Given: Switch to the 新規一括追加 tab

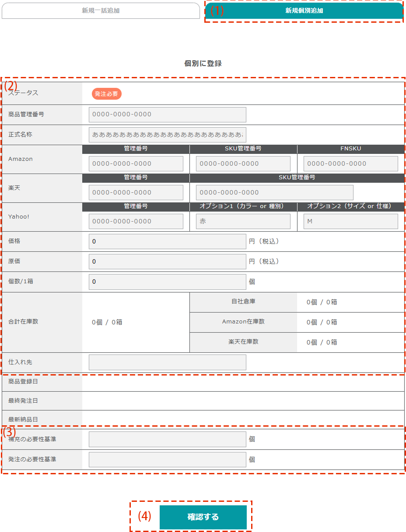Looking at the screenshot, I should [101, 11].
